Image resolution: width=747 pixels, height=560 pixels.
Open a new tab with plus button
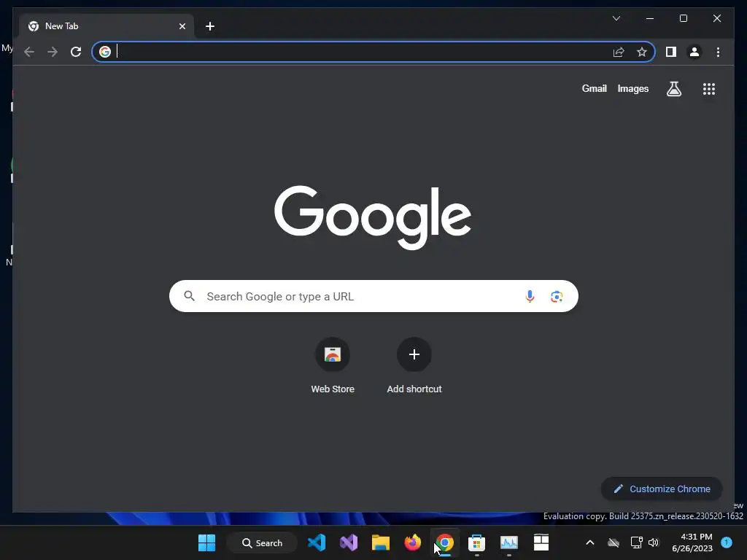coord(210,26)
